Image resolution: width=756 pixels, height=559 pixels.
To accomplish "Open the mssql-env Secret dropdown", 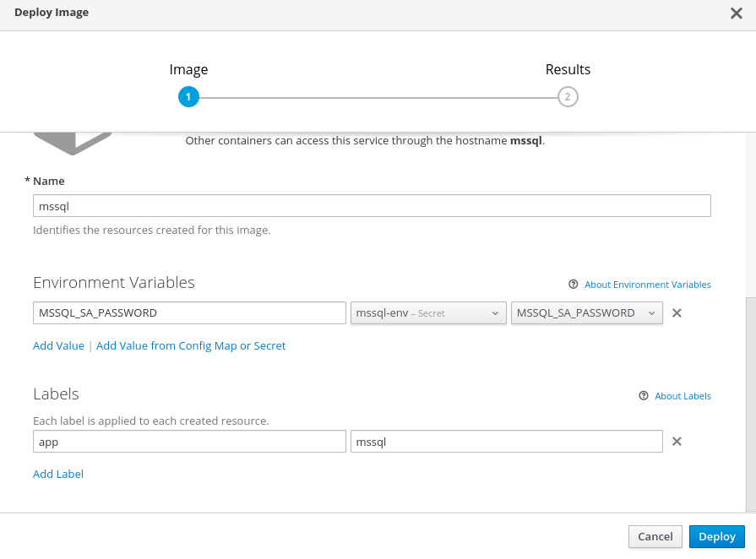I will (428, 313).
